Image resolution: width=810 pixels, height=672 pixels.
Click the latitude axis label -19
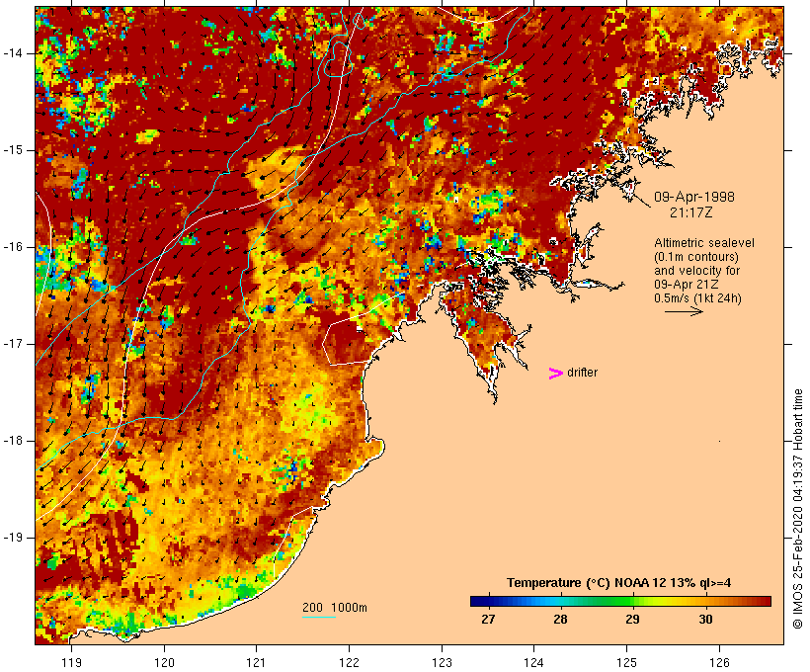(x=13, y=538)
